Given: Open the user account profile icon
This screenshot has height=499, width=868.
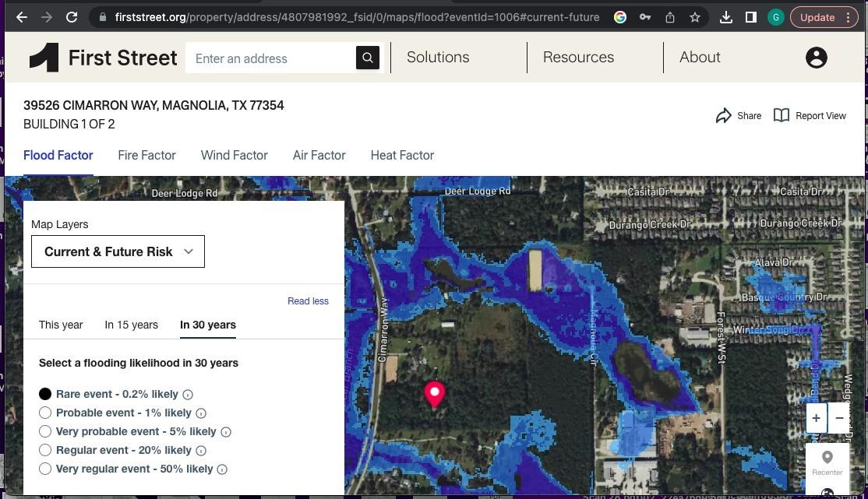Looking at the screenshot, I should tap(816, 58).
